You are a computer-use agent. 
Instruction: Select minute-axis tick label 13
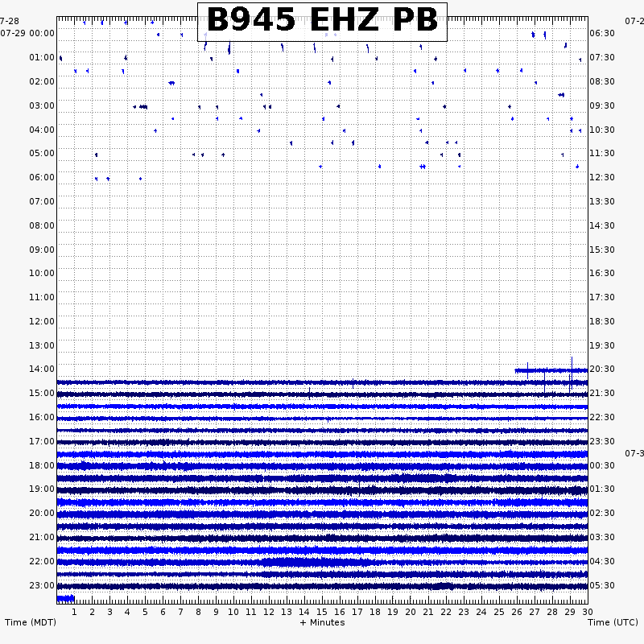(x=287, y=612)
